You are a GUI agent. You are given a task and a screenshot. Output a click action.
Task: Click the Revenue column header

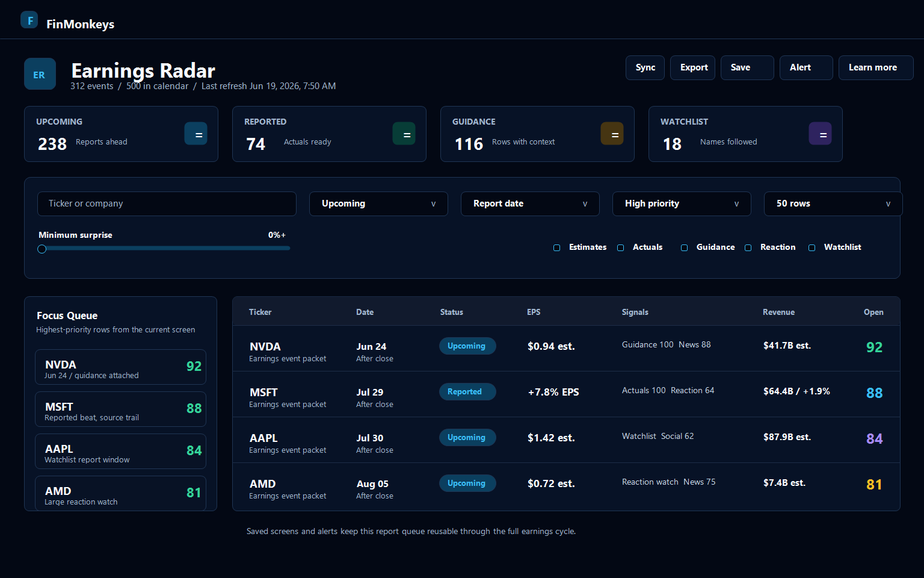(x=778, y=312)
